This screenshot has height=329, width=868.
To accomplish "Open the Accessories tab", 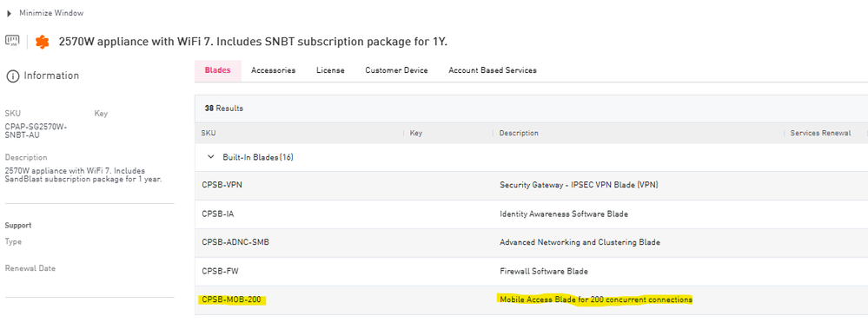I will pos(274,71).
